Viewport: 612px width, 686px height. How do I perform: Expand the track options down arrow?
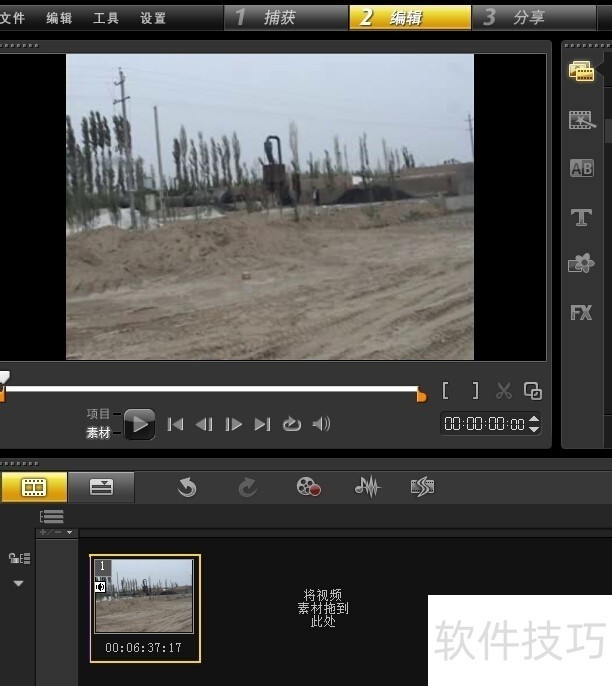[18, 583]
